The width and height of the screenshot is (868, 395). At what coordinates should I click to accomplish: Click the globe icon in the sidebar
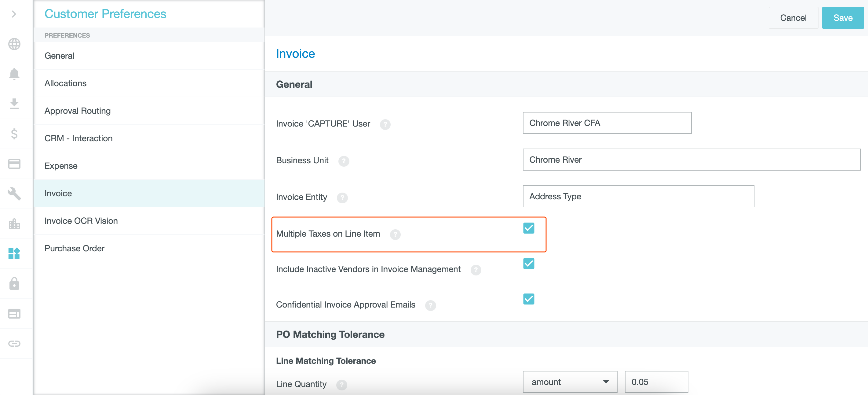(14, 44)
